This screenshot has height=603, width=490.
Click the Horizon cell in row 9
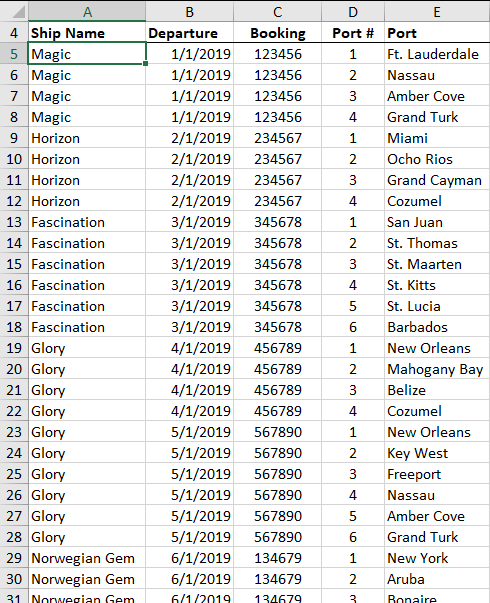tap(87, 138)
